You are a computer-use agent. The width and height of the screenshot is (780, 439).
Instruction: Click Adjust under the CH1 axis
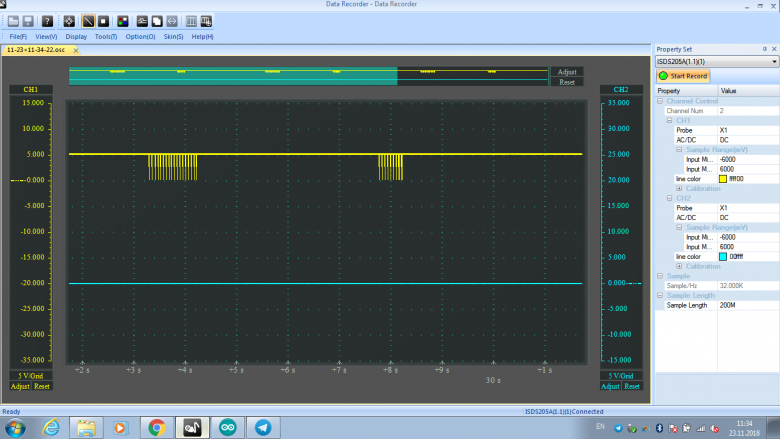[20, 386]
